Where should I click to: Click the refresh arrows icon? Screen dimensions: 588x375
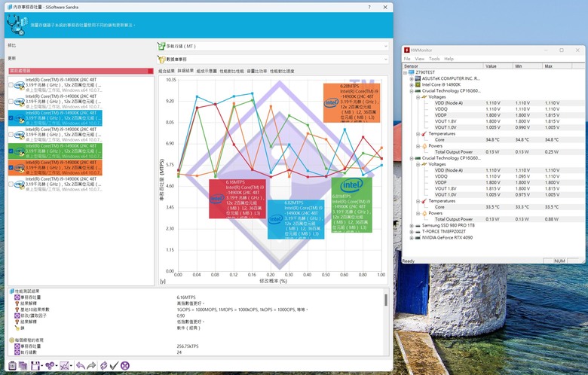click(x=103, y=366)
